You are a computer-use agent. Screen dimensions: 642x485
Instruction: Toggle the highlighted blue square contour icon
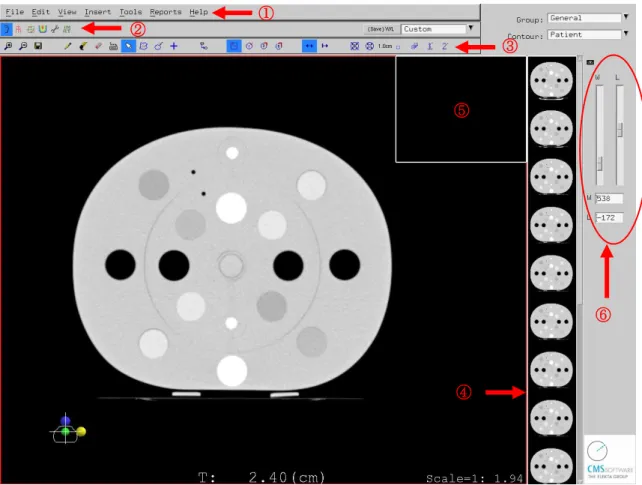pos(234,46)
